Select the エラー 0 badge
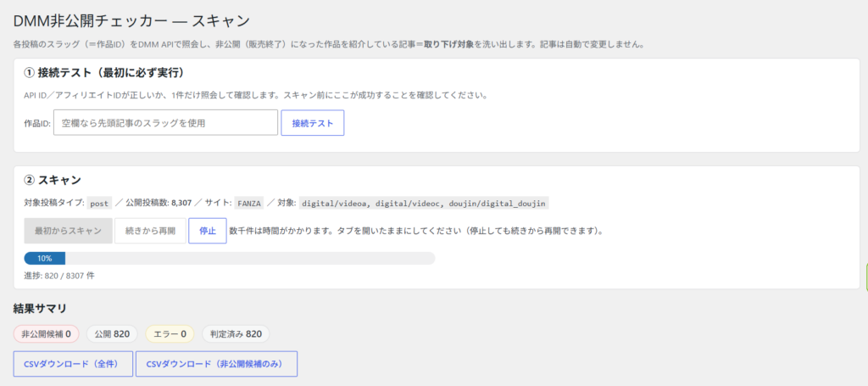The width and height of the screenshot is (868, 386). [x=170, y=334]
